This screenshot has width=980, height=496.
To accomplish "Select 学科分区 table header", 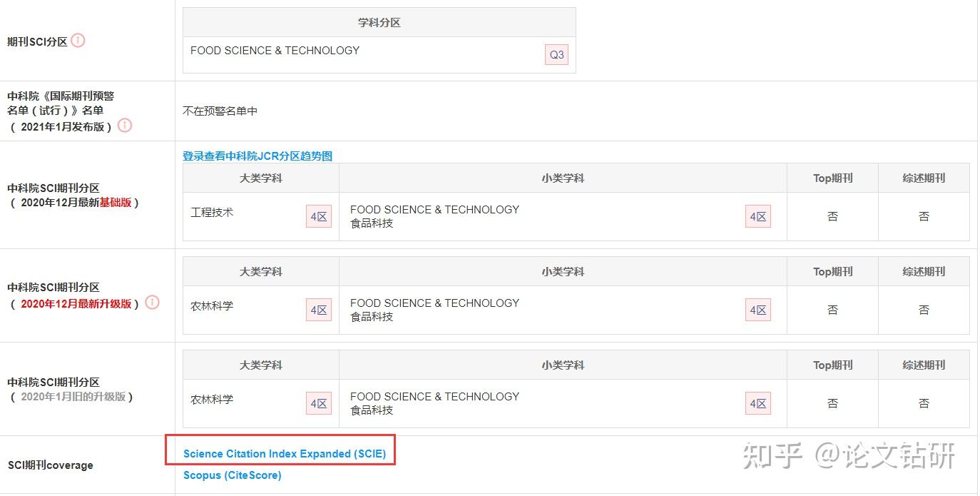I will [x=379, y=22].
